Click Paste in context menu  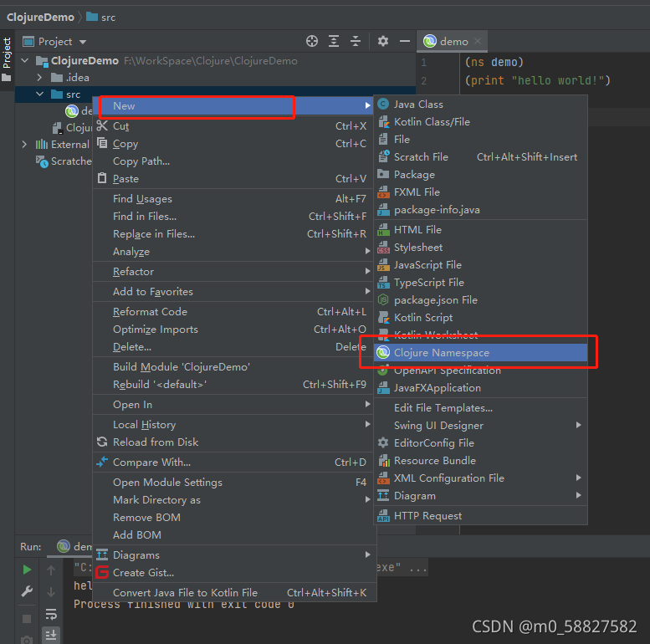pyautogui.click(x=234, y=179)
